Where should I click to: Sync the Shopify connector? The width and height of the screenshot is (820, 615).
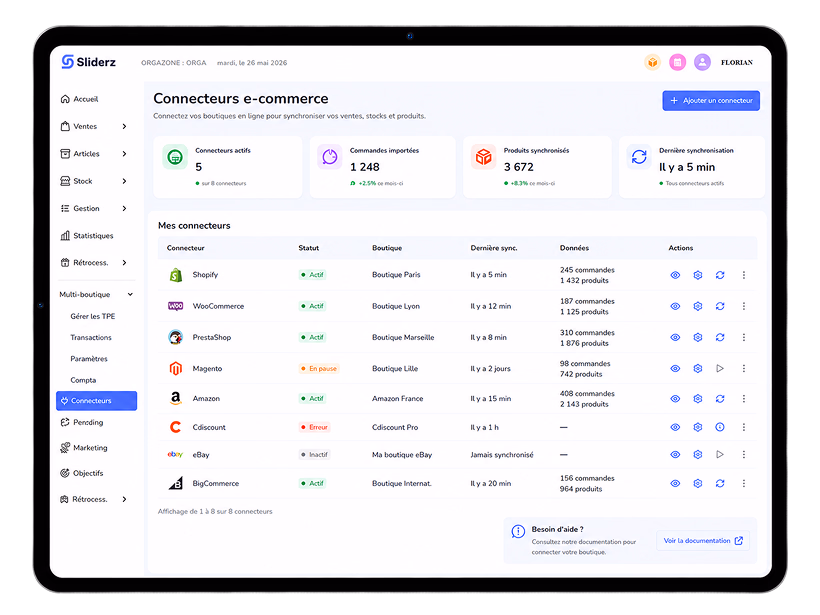pyautogui.click(x=720, y=275)
